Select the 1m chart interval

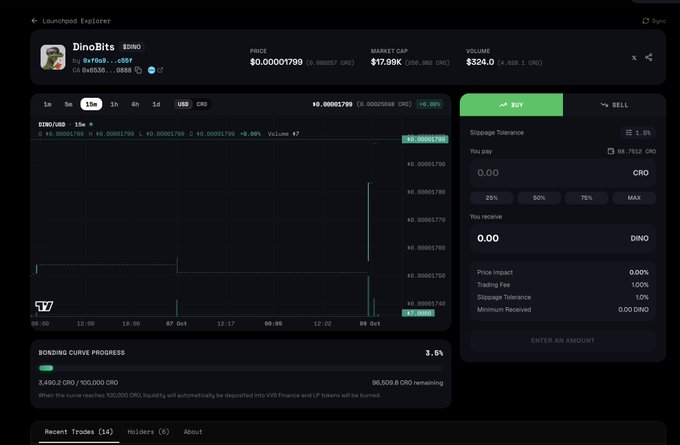coord(47,104)
